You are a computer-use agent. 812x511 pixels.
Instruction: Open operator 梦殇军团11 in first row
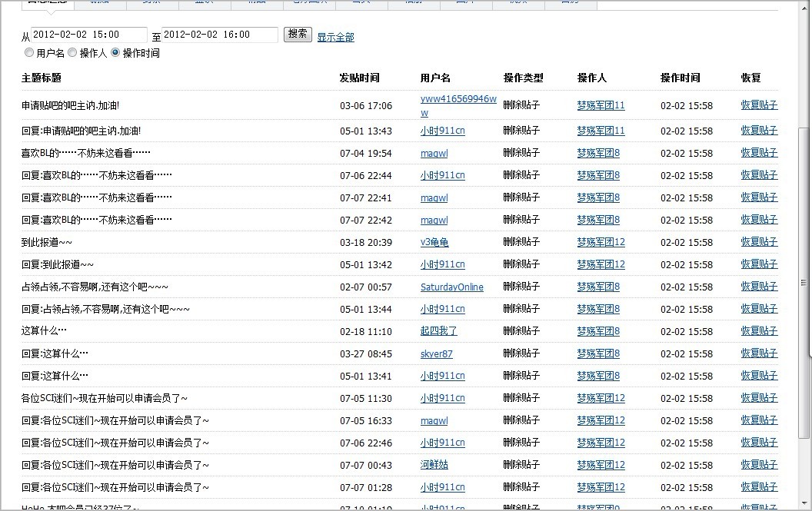pos(601,105)
